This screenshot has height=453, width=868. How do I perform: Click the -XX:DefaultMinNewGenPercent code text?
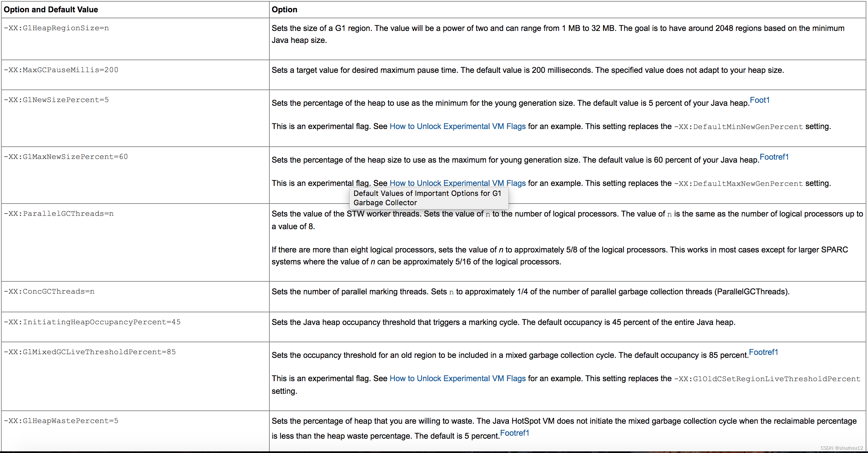(x=738, y=127)
